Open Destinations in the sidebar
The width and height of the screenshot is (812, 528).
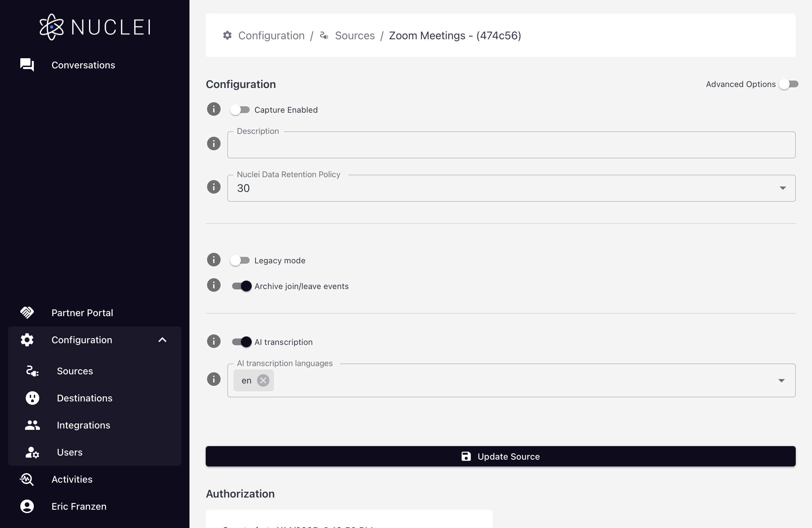tap(84, 398)
